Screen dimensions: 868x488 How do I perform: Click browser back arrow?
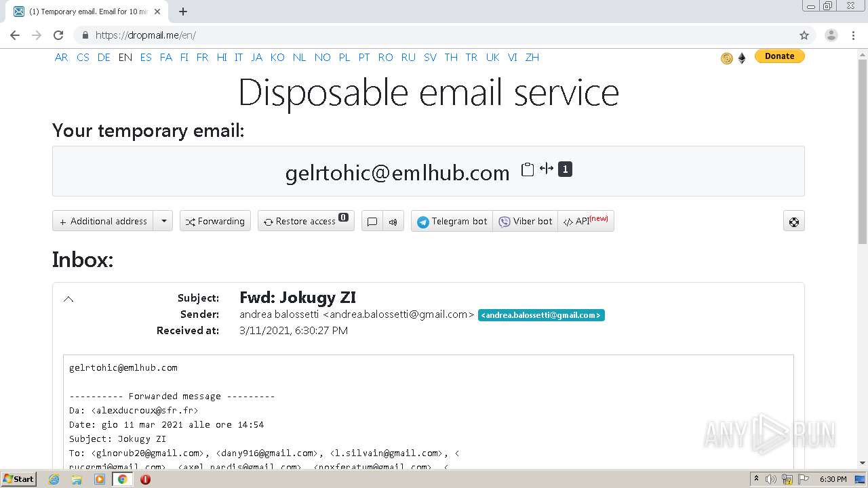pyautogui.click(x=15, y=35)
